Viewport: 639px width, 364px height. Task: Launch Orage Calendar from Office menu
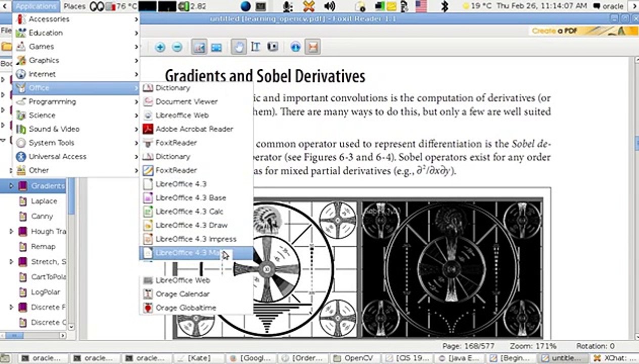pos(196,294)
